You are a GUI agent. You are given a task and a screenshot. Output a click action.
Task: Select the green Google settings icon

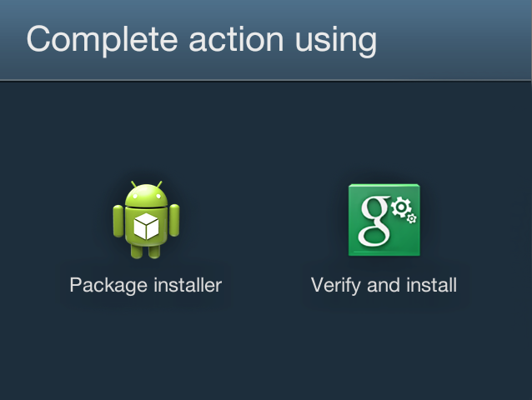(384, 220)
